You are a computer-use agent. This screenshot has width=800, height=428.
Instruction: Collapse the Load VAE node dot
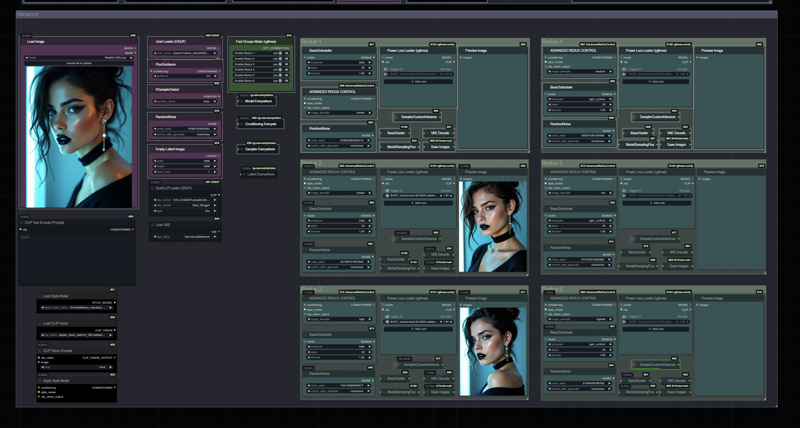coord(152,225)
